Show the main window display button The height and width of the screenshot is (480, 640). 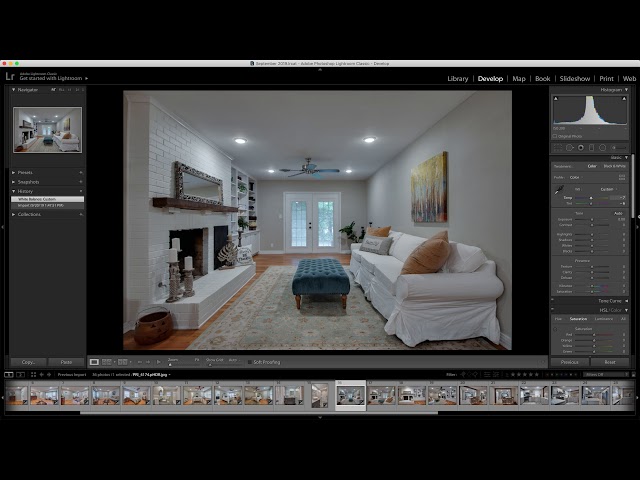[x=9, y=375]
